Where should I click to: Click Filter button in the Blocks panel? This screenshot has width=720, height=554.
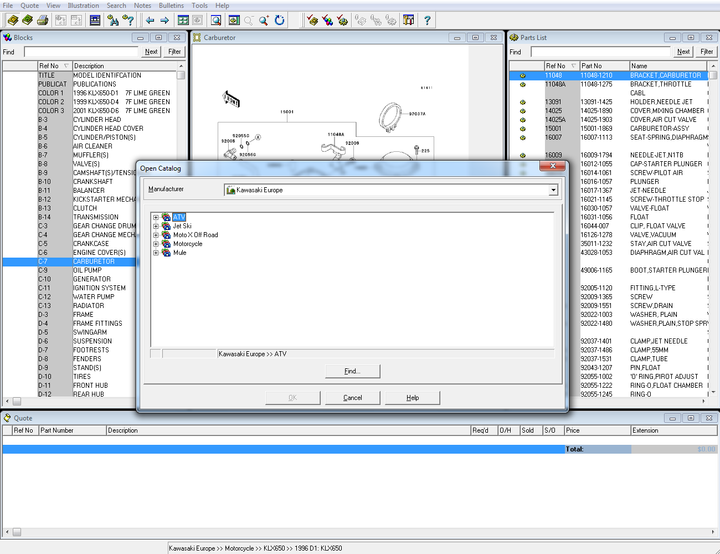click(174, 52)
